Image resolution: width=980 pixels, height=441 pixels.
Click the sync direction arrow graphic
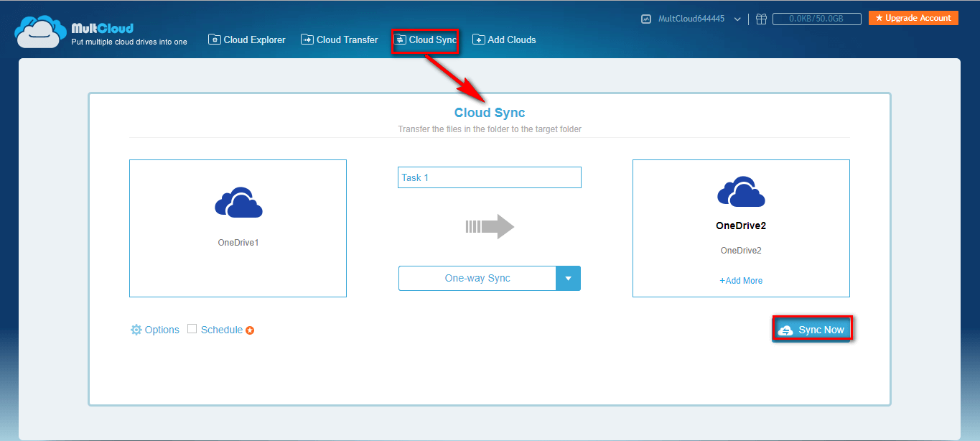point(490,226)
